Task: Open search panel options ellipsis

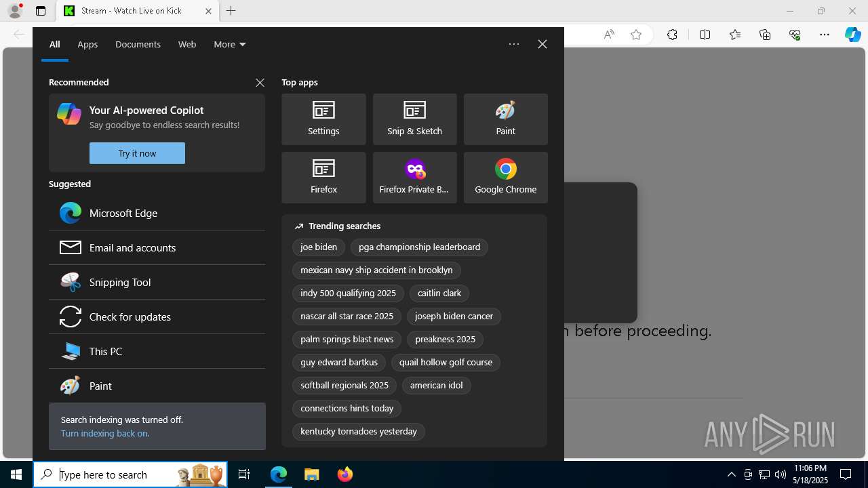Action: (x=514, y=44)
